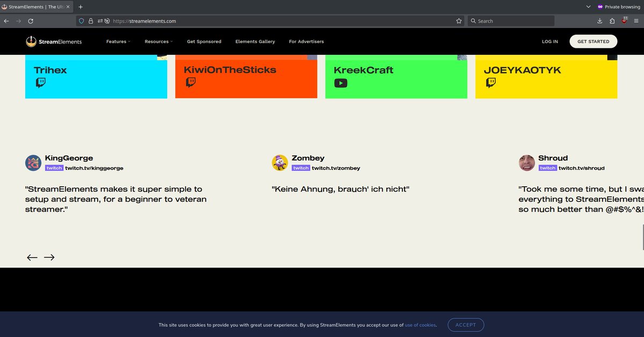Image resolution: width=644 pixels, height=337 pixels.
Task: Click Shroud's "Took me some time" quote
Action: pos(581,199)
